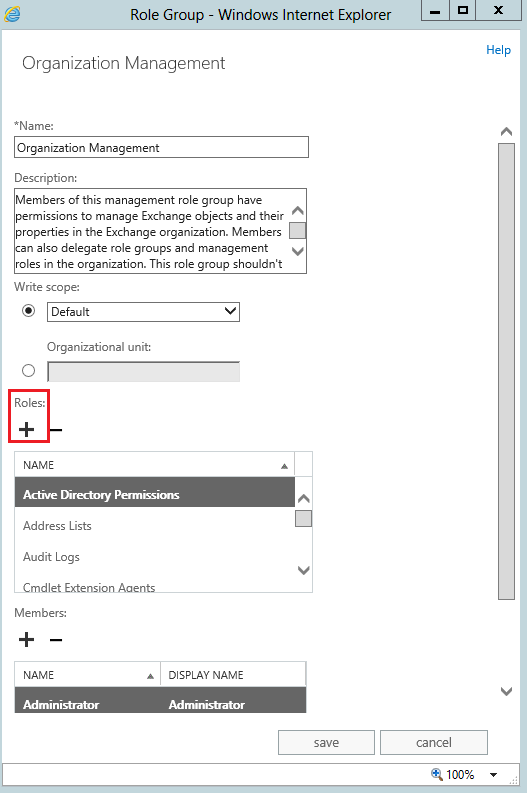Select the Default write scope radio button
The height and width of the screenshot is (793, 527).
tap(29, 311)
